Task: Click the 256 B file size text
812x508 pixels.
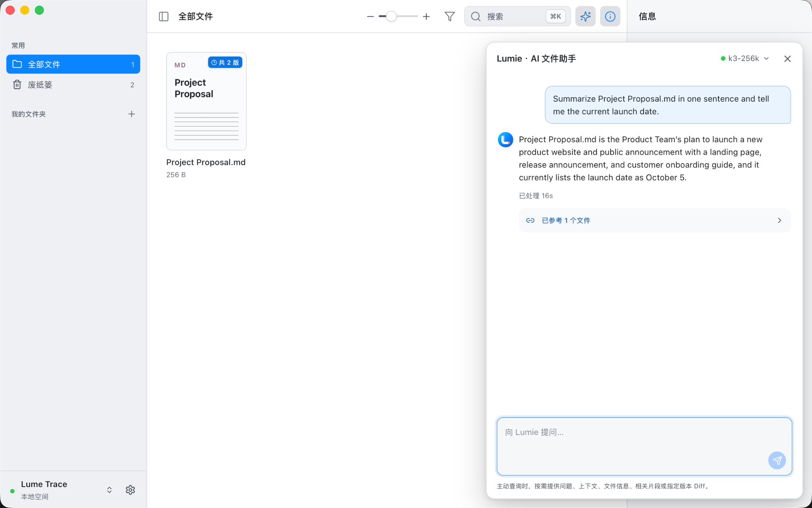Action: pyautogui.click(x=176, y=175)
